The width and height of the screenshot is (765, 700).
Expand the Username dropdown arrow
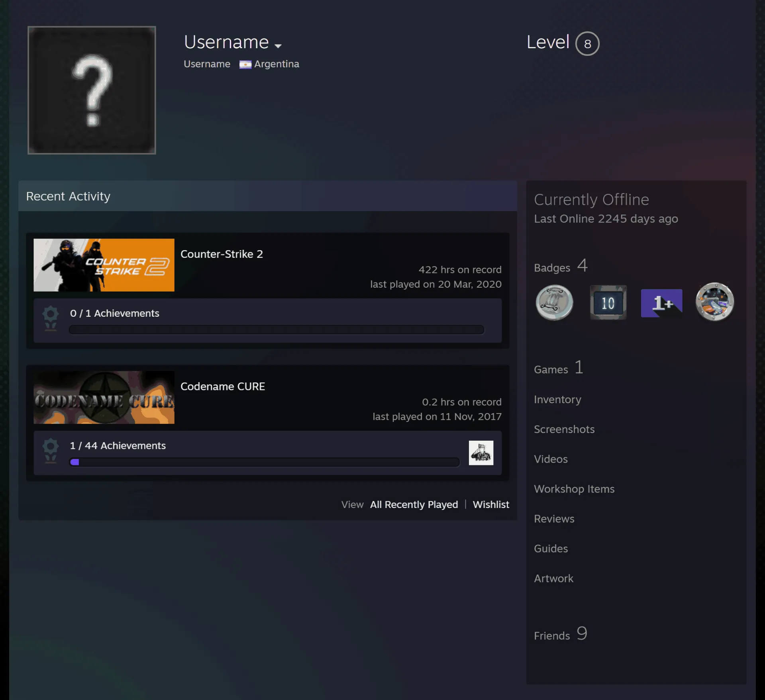pos(278,46)
